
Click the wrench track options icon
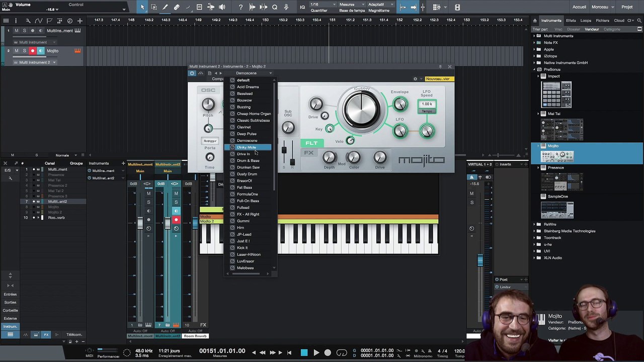[28, 21]
